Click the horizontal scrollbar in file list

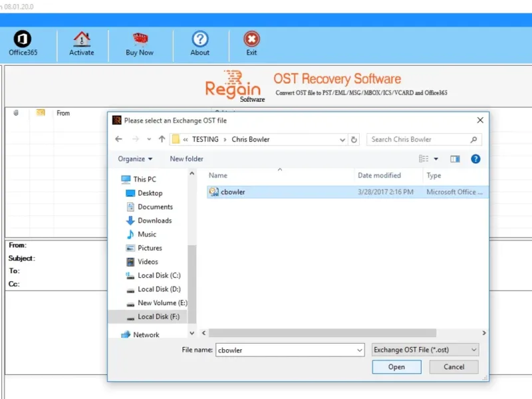(323, 333)
